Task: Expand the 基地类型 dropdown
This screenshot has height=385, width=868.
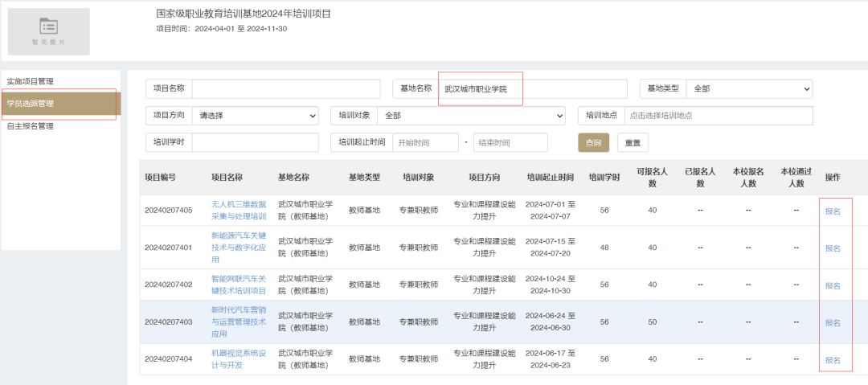Action: (749, 88)
